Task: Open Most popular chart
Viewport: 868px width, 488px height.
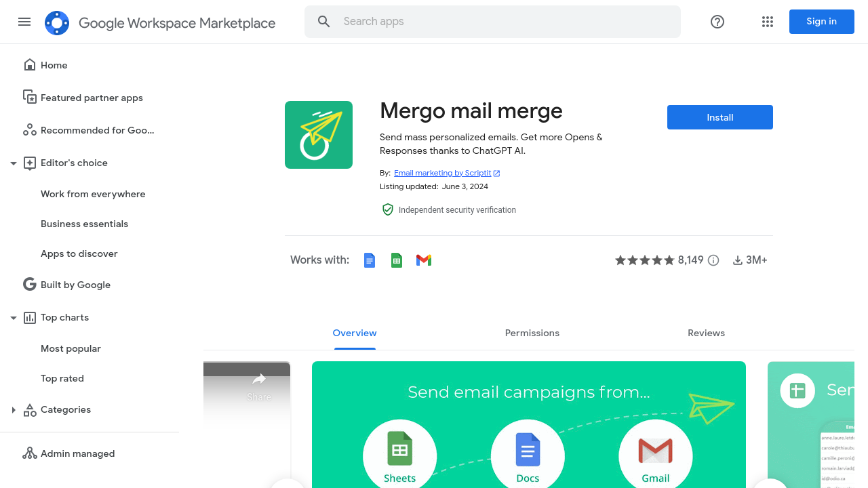Action: (71, 348)
